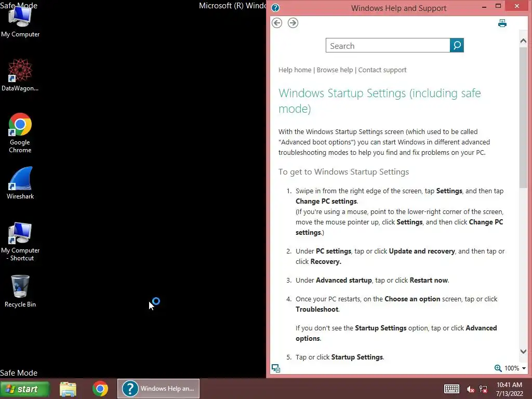Open the zoom level dropdown arrow

pos(524,368)
